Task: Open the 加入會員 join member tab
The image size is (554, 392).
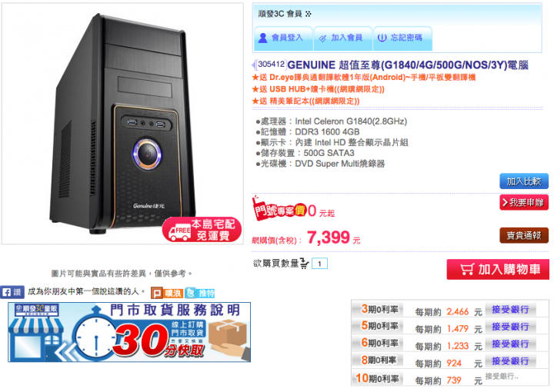Action: click(342, 38)
